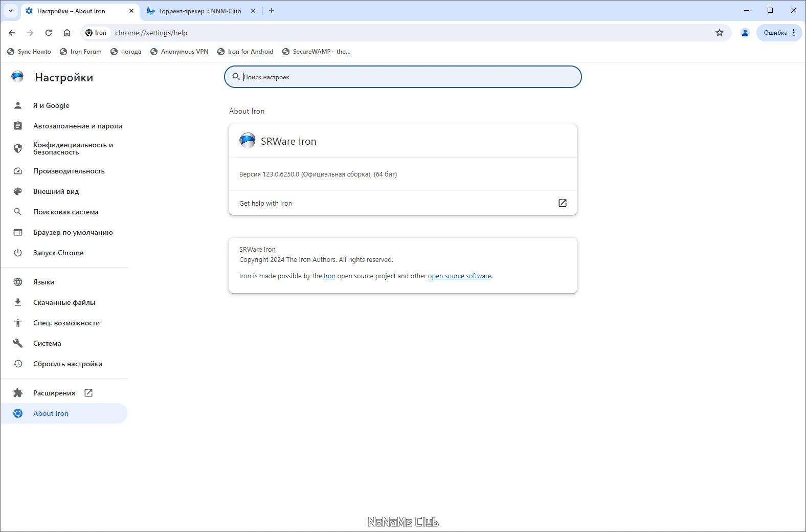This screenshot has height=532, width=806.
Task: Open the Anonymous VPN bookmark
Action: (x=180, y=52)
